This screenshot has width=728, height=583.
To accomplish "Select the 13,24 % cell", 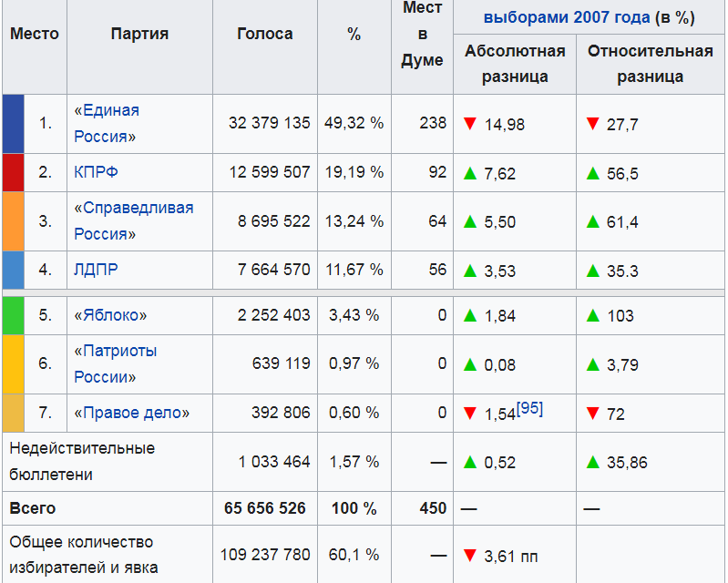I will coord(354,221).
